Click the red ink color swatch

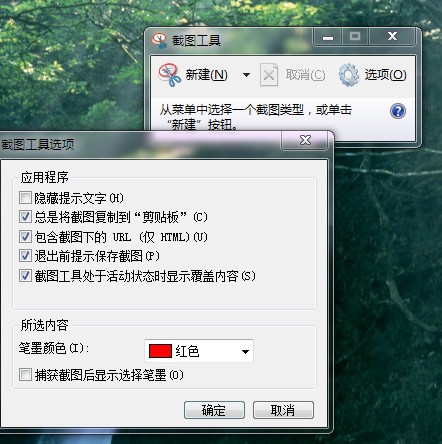point(160,351)
